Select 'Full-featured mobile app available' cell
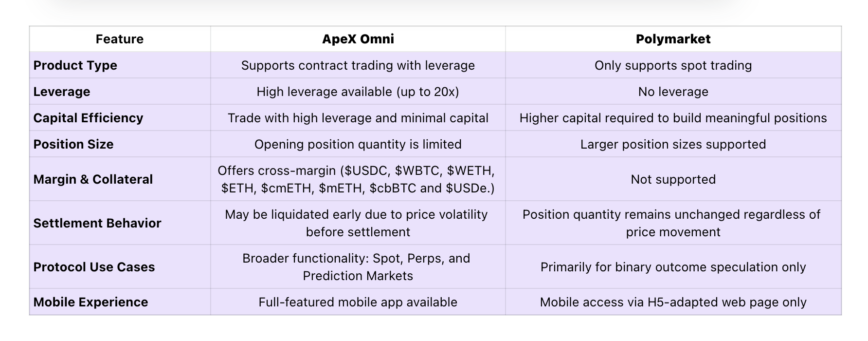The width and height of the screenshot is (868, 341). 358,302
